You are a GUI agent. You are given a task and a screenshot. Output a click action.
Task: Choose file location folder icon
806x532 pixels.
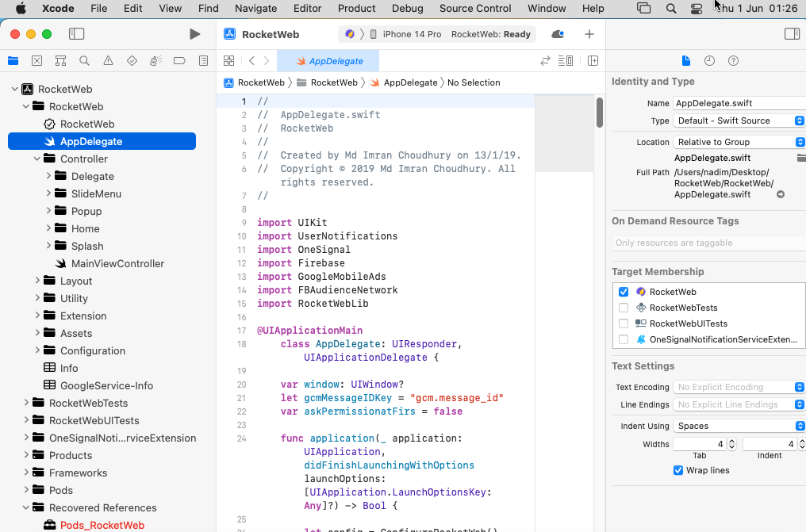pyautogui.click(x=801, y=158)
